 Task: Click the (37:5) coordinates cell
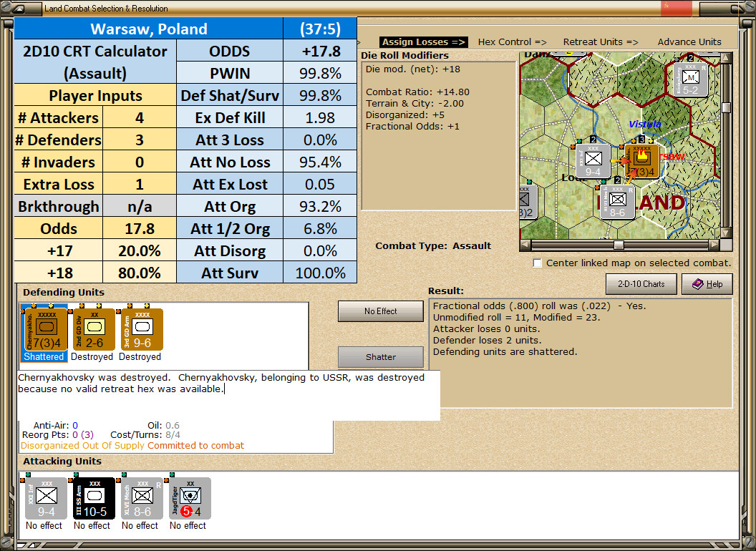point(320,29)
